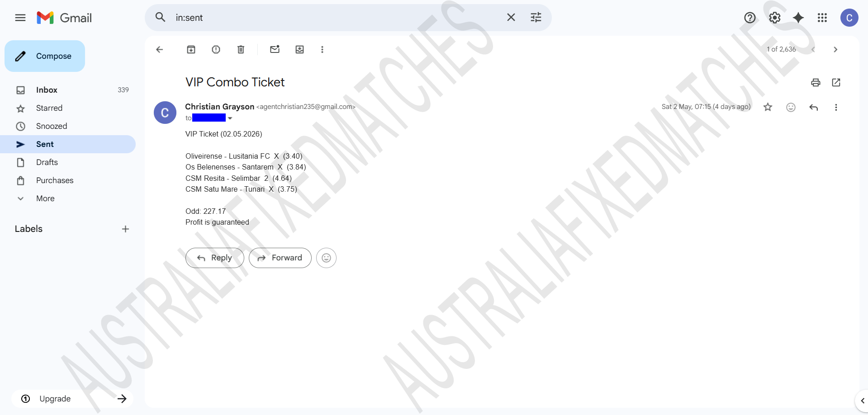Add emoji reaction beside the date
This screenshot has width=868, height=415.
[791, 107]
